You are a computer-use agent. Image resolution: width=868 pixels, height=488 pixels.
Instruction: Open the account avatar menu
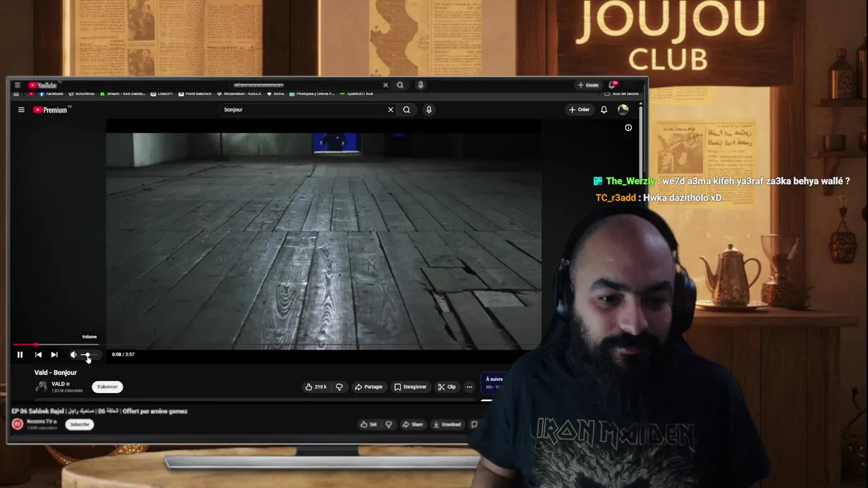coord(623,110)
